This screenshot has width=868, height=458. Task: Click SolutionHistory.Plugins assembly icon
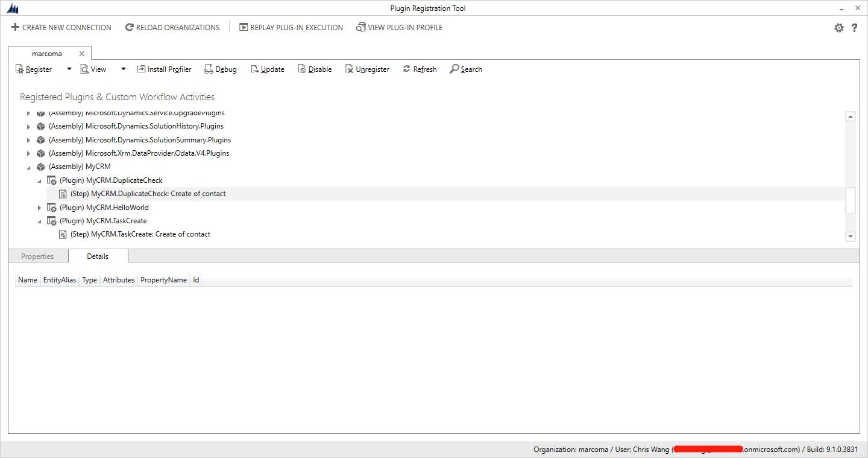pos(40,127)
